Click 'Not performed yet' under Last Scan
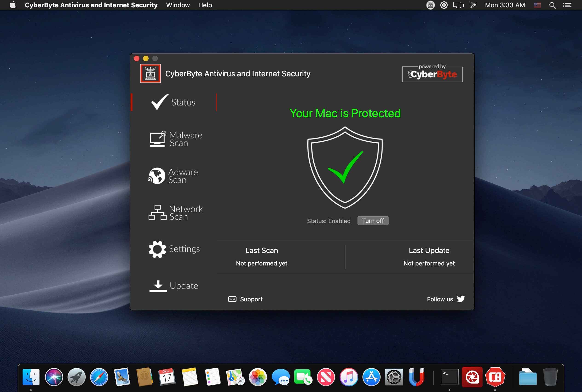582x392 pixels. (262, 263)
